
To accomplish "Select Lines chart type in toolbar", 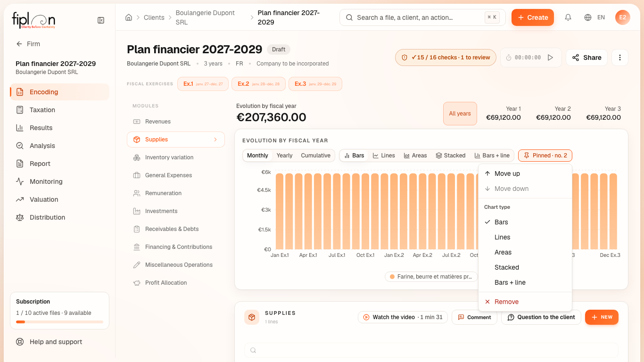I will [x=384, y=156].
